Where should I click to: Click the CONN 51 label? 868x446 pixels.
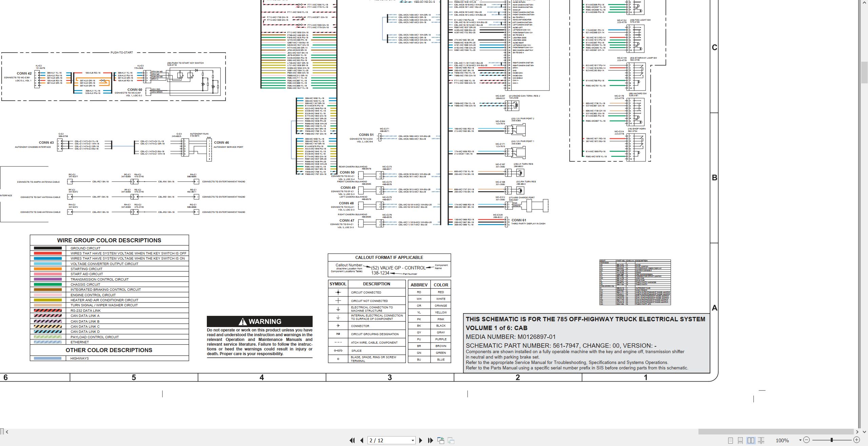pos(366,135)
